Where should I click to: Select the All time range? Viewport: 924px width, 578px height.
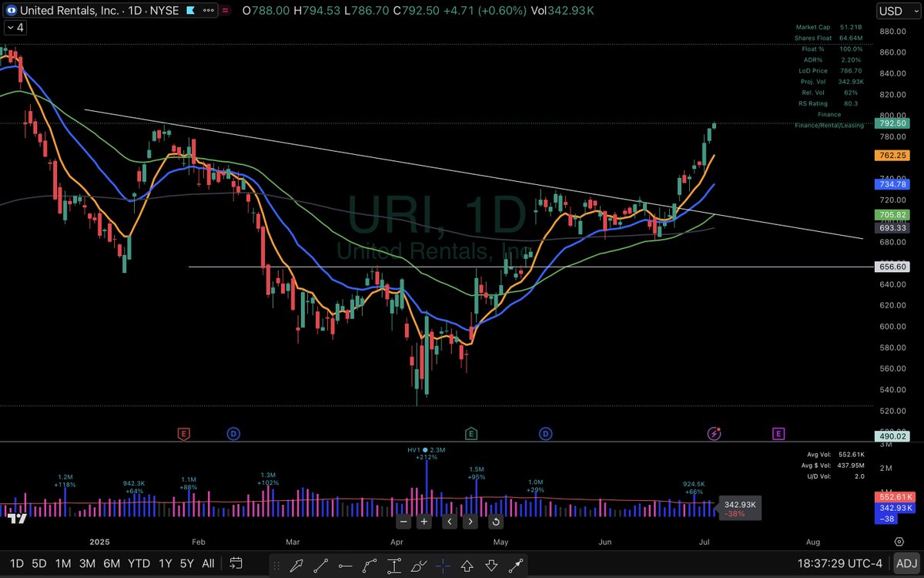pos(208,563)
